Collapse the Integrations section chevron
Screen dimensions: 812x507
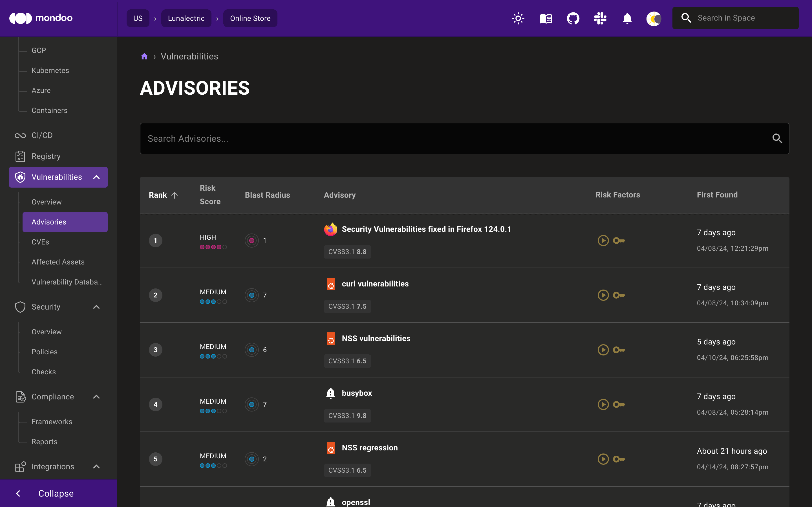coord(96,466)
